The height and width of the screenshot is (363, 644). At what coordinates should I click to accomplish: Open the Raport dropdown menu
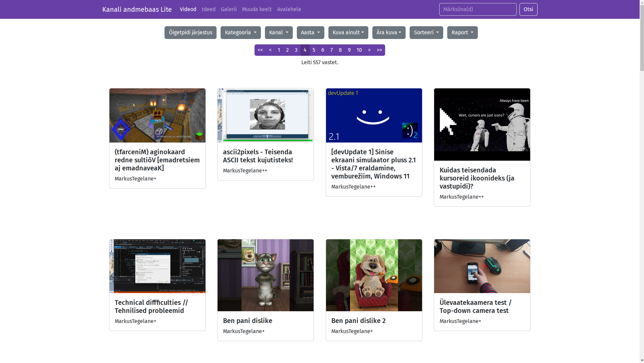462,33
